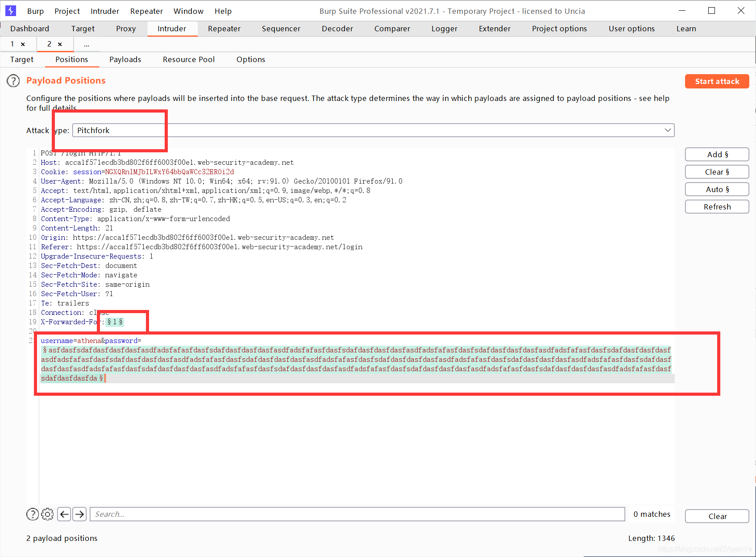This screenshot has width=756, height=557.
Task: Go to previous search match arrow
Action: point(64,515)
